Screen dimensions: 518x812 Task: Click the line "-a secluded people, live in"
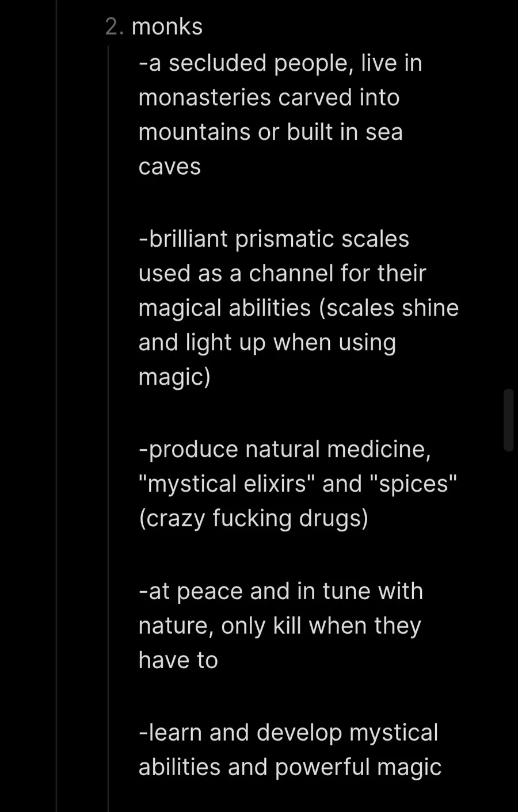pos(280,64)
